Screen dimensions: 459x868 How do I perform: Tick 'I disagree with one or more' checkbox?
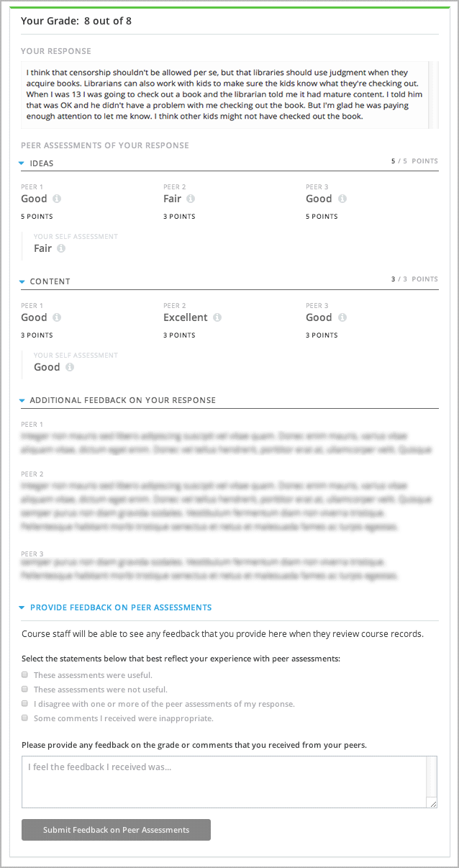click(25, 704)
